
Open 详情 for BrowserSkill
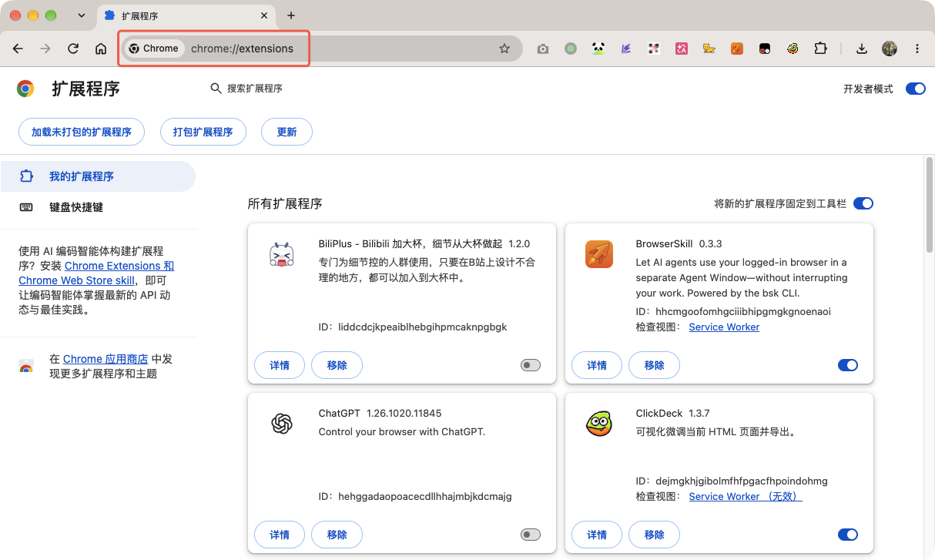(597, 365)
